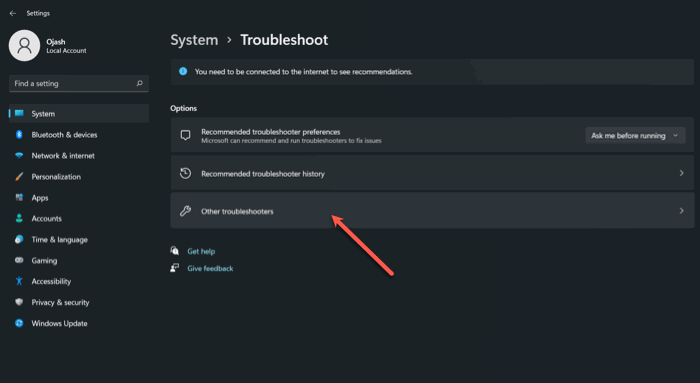Click the Accounts person icon
This screenshot has width=700, height=383.
(x=19, y=218)
